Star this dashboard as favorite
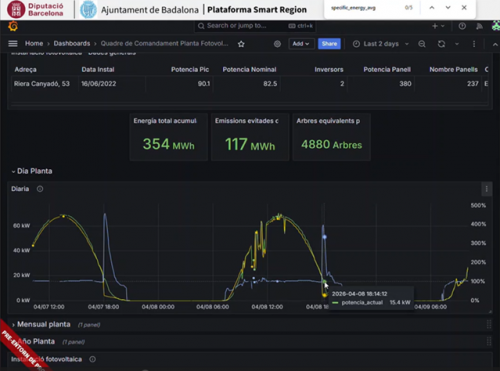 click(241, 44)
